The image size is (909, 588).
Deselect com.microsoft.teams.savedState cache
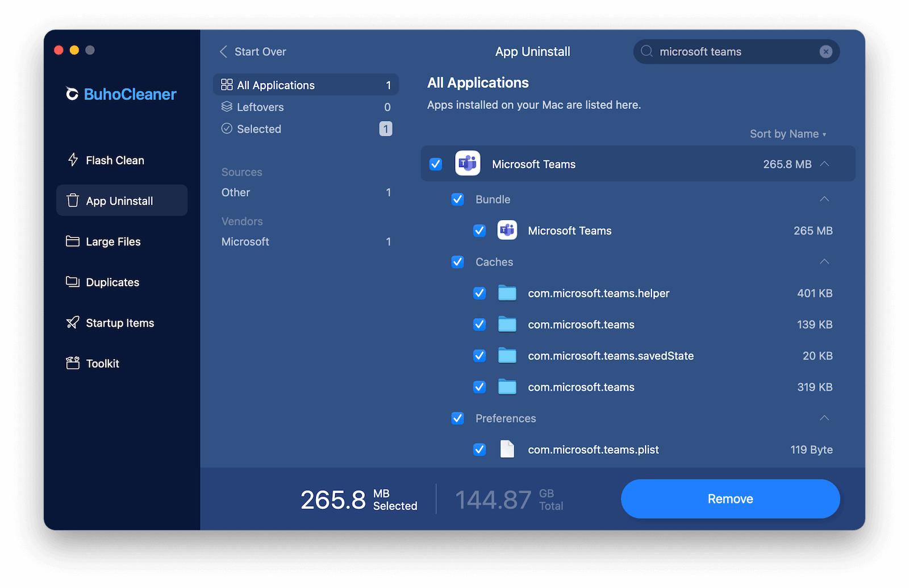479,356
